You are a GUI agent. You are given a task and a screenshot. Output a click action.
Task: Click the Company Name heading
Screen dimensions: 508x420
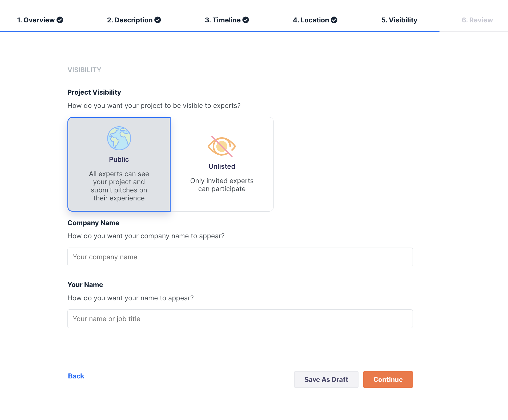(x=93, y=223)
